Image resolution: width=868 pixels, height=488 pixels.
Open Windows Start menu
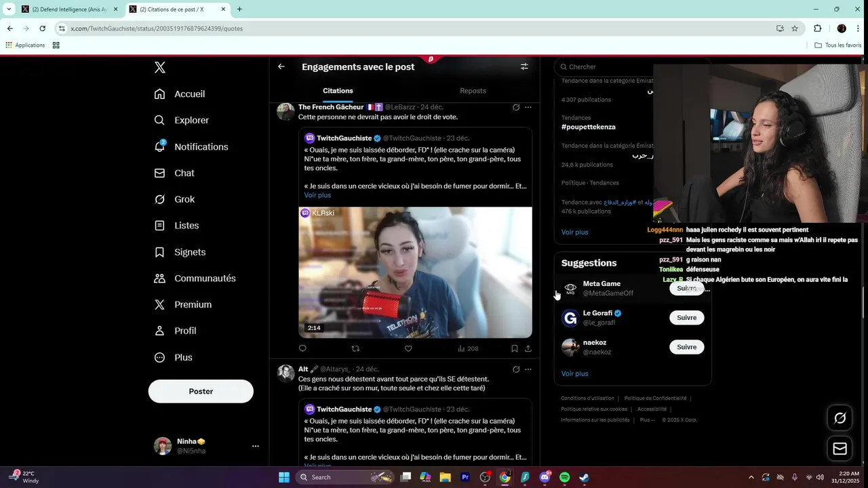(x=284, y=477)
